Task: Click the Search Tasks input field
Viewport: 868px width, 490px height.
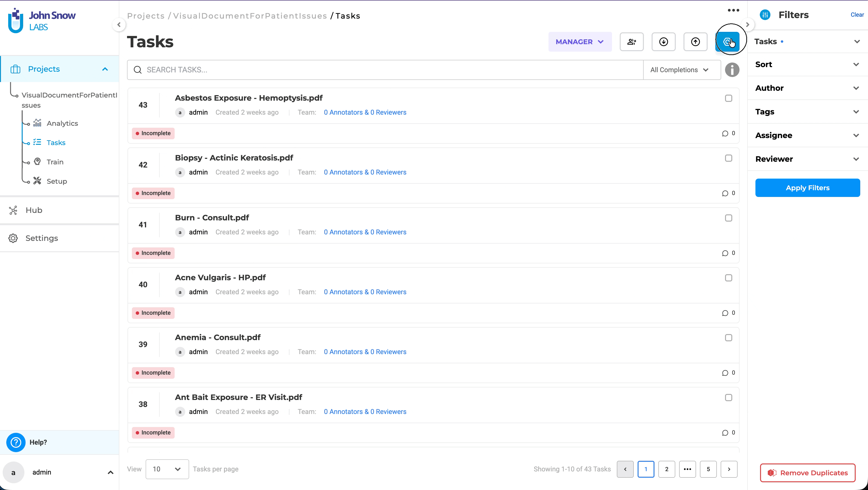Action: click(x=384, y=70)
